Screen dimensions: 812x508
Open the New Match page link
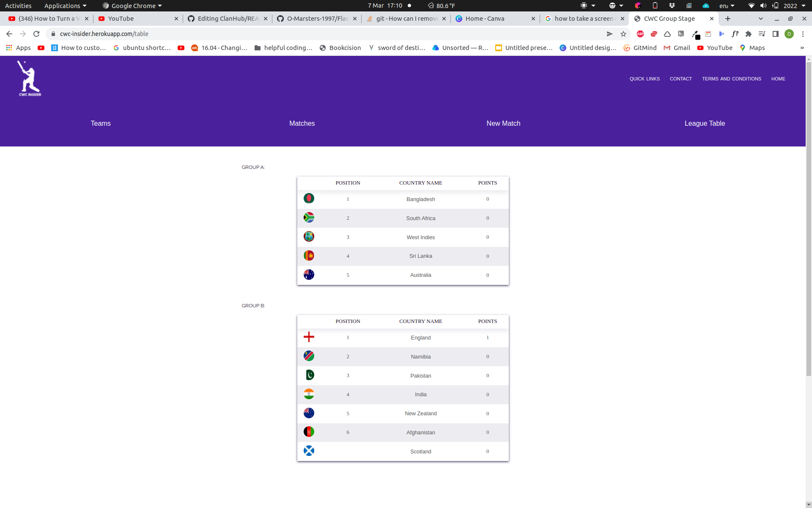(503, 123)
